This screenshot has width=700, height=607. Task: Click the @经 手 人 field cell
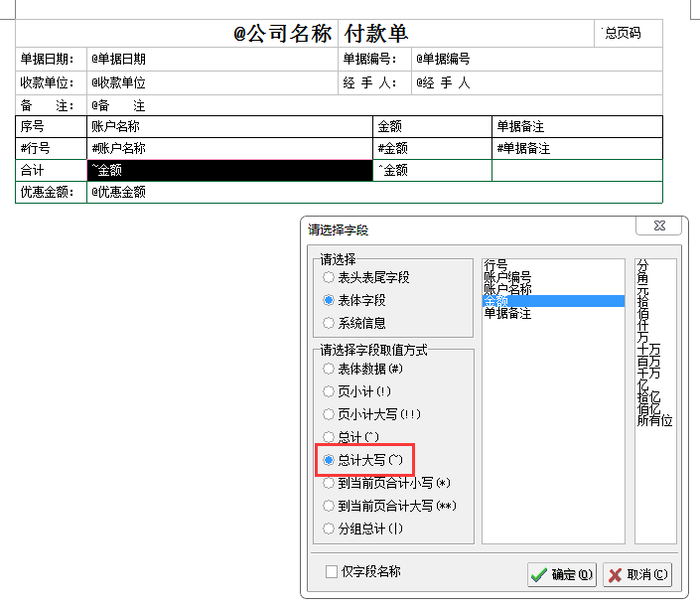tap(536, 82)
